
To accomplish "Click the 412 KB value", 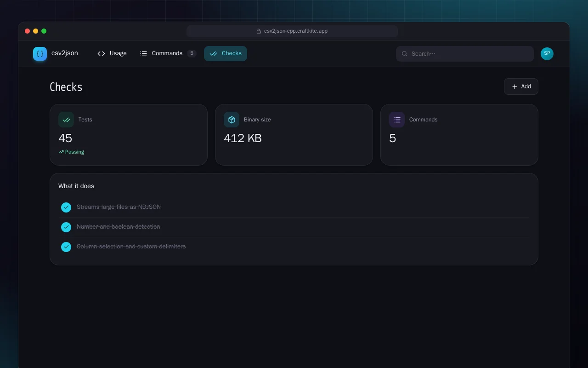I will 243,138.
